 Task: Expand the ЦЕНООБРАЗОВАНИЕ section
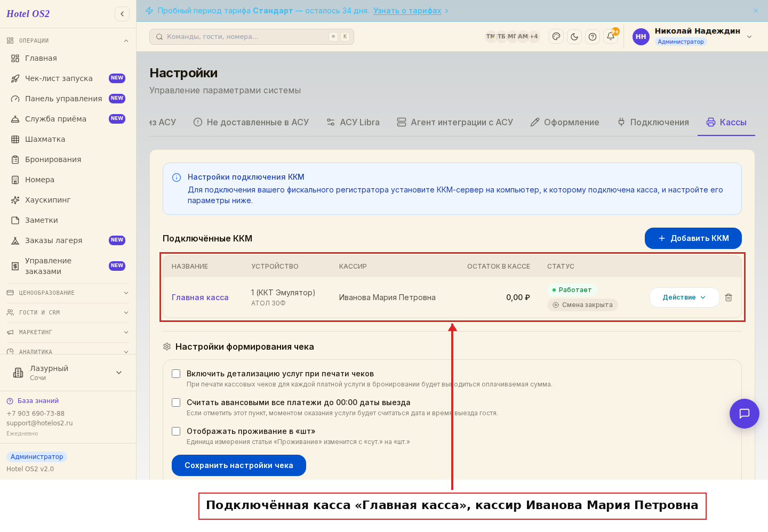68,293
